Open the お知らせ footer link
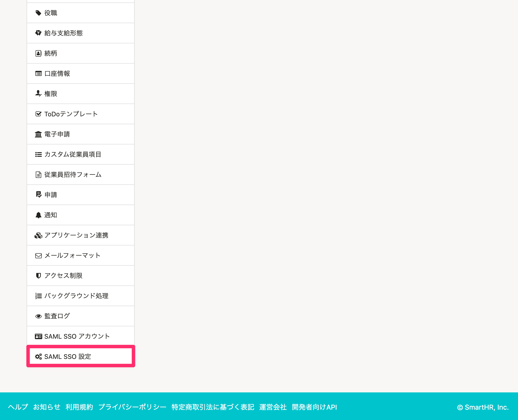 click(47, 407)
